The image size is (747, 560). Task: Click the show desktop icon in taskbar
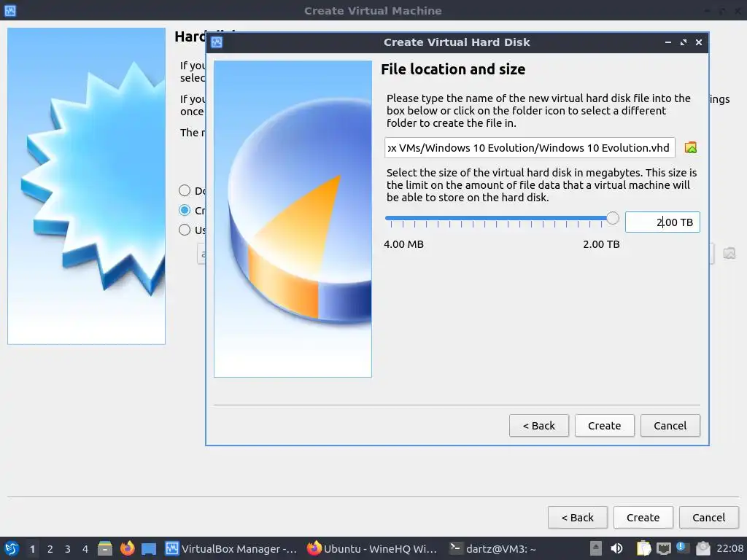149,548
